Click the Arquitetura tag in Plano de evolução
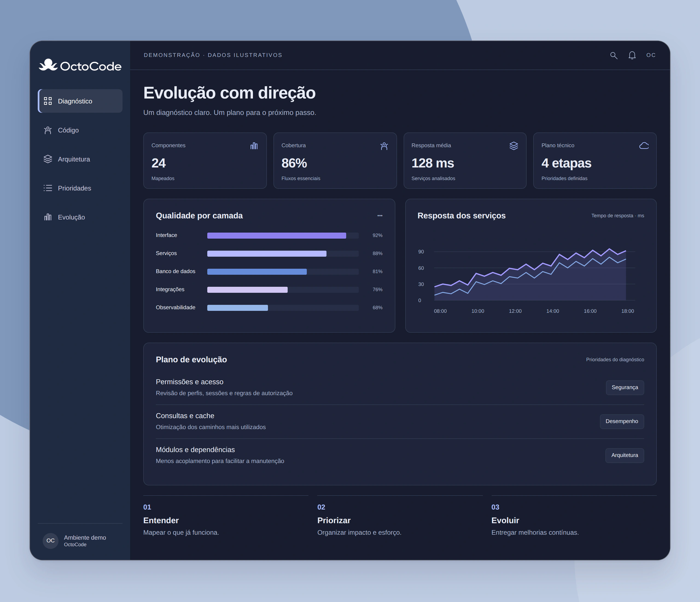The image size is (700, 602). tap(624, 455)
